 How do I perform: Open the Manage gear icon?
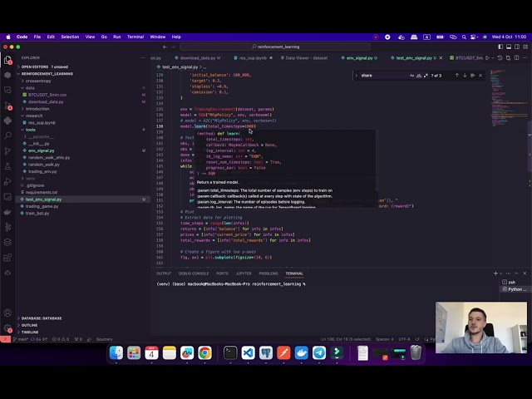tap(7, 328)
